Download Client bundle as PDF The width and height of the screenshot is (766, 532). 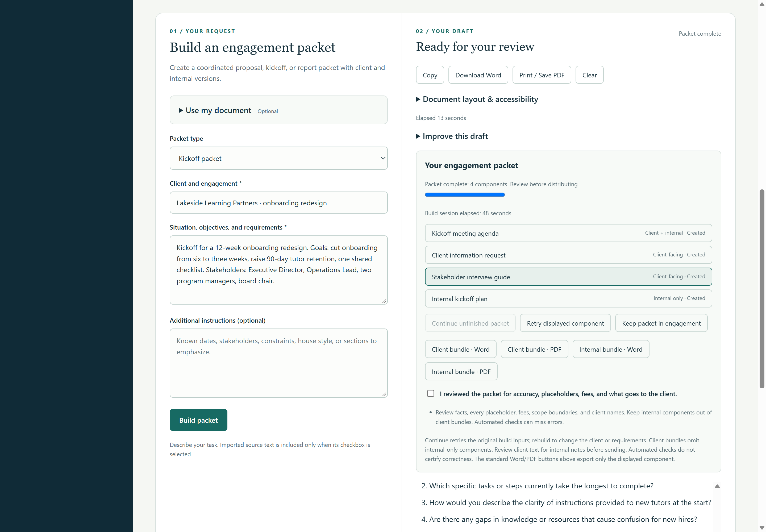(534, 349)
